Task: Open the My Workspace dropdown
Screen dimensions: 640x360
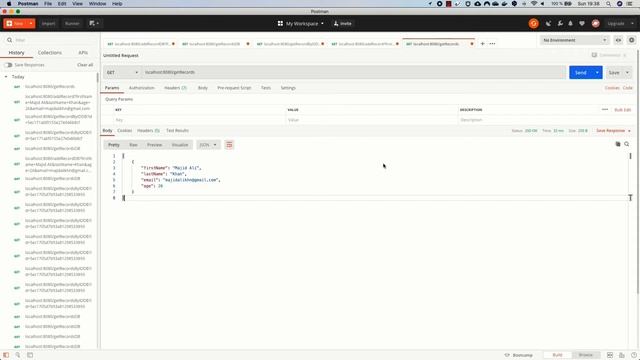Action: point(301,24)
